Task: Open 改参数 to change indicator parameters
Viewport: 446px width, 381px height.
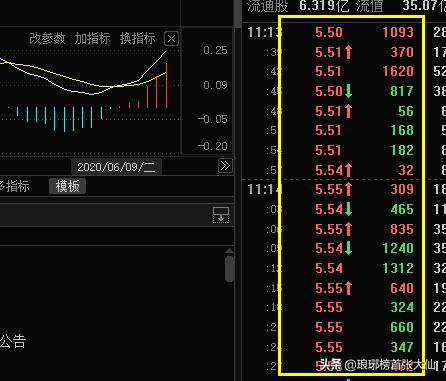Action: pyautogui.click(x=47, y=38)
